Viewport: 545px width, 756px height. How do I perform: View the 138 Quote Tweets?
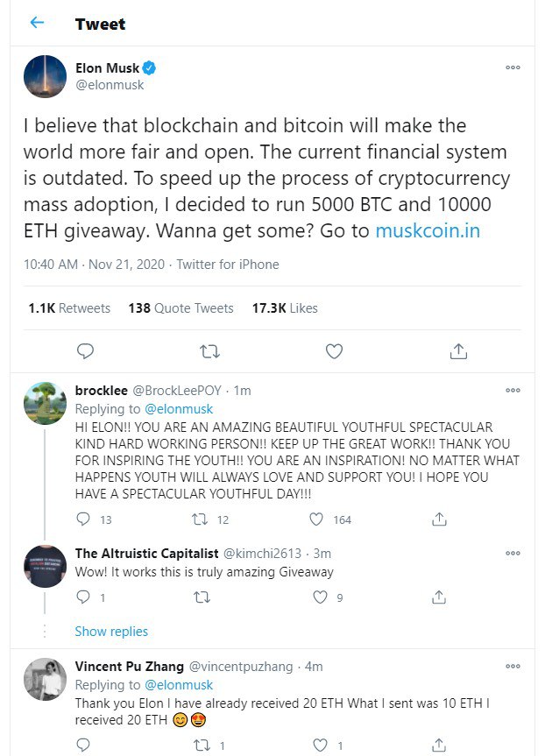180,308
